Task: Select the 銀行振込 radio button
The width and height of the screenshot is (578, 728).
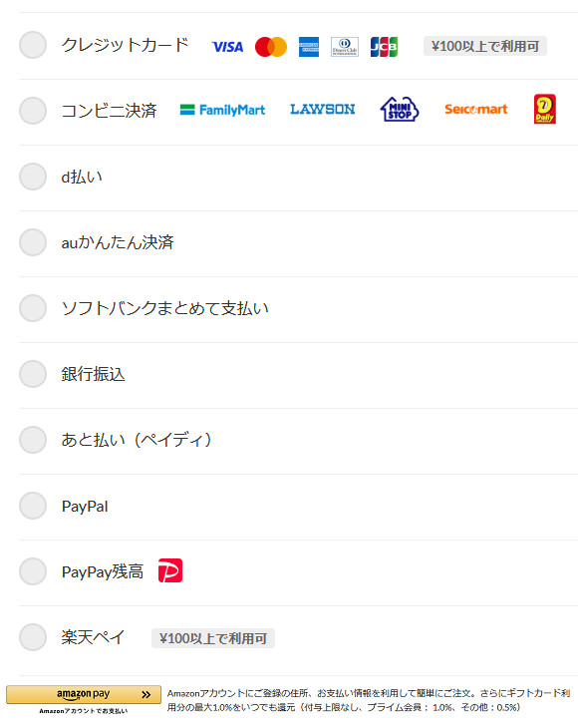Action: point(33,374)
